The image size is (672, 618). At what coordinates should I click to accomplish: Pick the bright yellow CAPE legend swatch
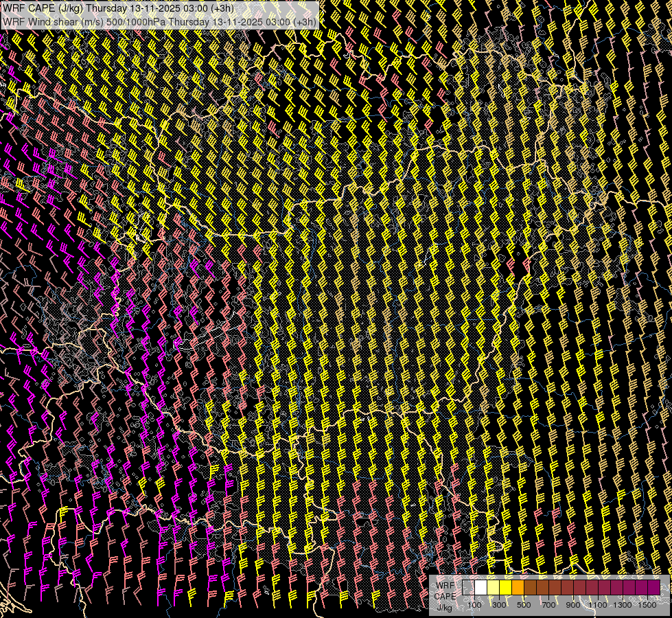[x=505, y=588]
